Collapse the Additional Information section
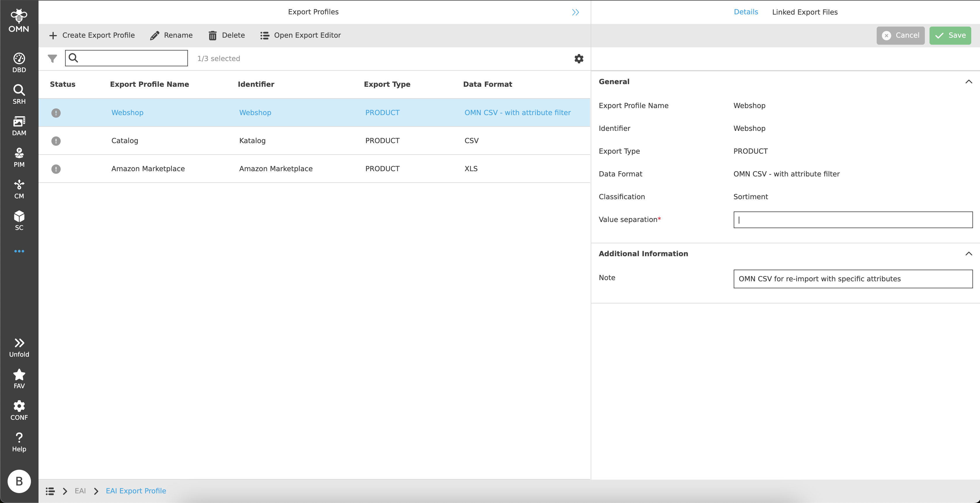The width and height of the screenshot is (980, 503). 969,254
